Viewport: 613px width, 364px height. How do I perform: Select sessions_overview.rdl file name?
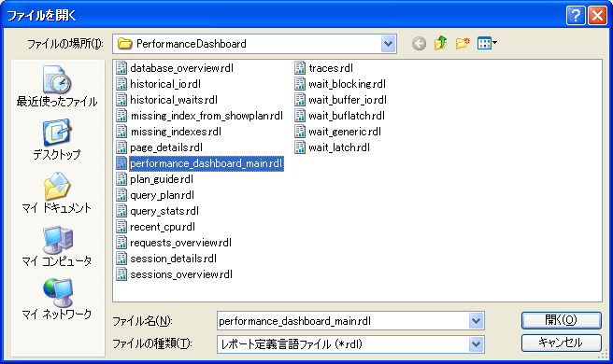point(181,274)
